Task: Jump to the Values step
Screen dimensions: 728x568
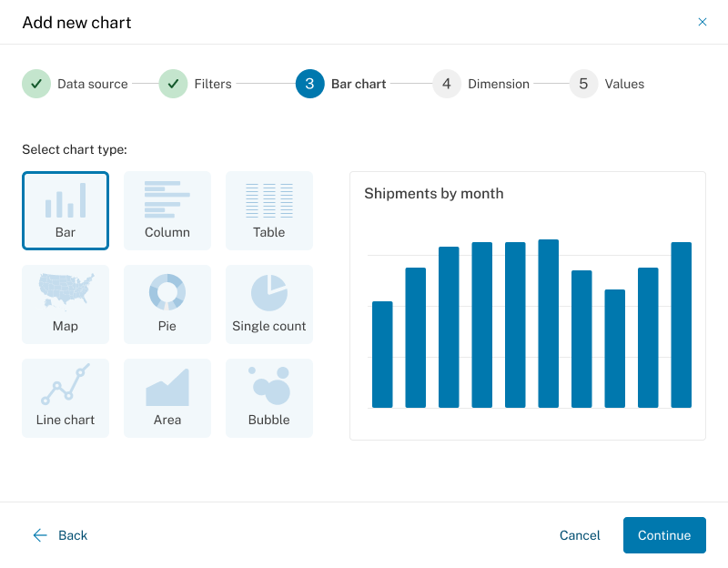Action: tap(608, 84)
